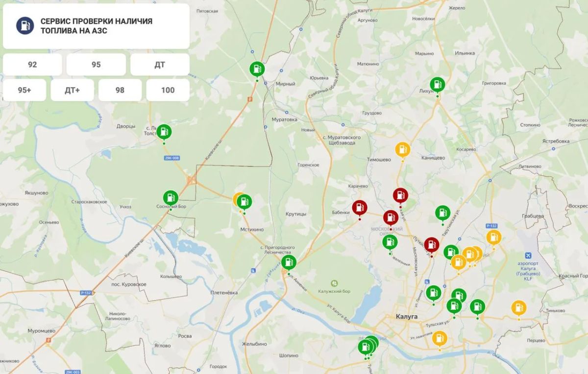This screenshot has height=374, width=588.
Task: Click the Калуга airport plane icon
Action: point(528,256)
